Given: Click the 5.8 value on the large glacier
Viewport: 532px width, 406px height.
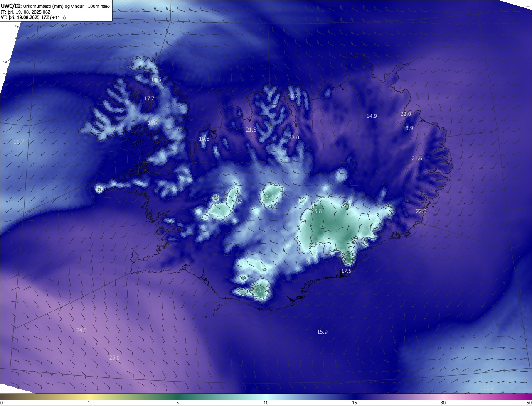Looking at the screenshot, I should 318,211.
